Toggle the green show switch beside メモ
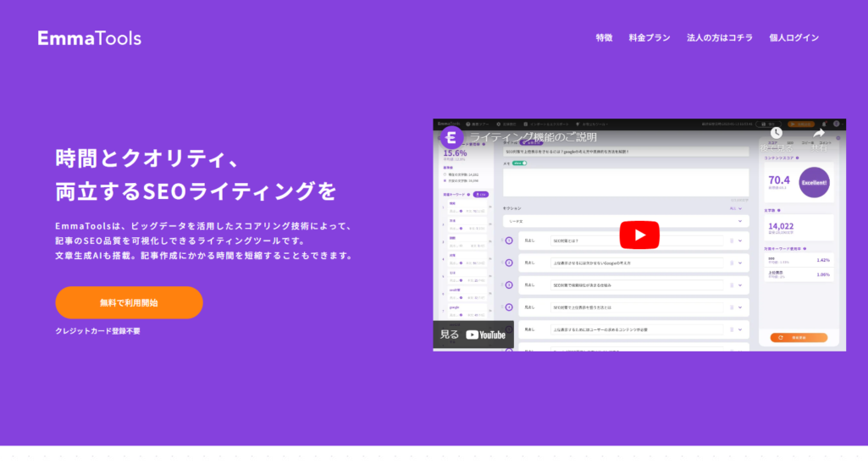 point(519,163)
